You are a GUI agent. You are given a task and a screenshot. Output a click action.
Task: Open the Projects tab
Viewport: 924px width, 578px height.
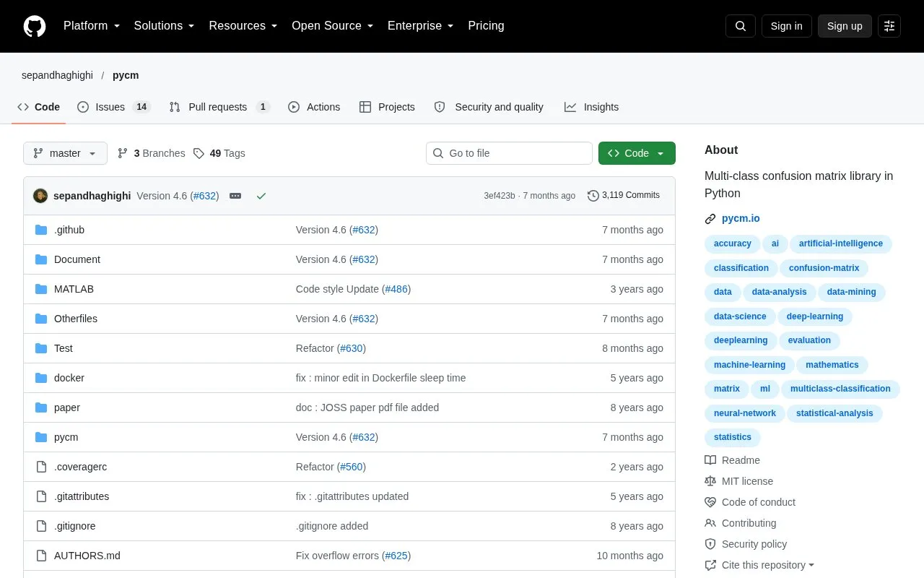click(x=387, y=107)
